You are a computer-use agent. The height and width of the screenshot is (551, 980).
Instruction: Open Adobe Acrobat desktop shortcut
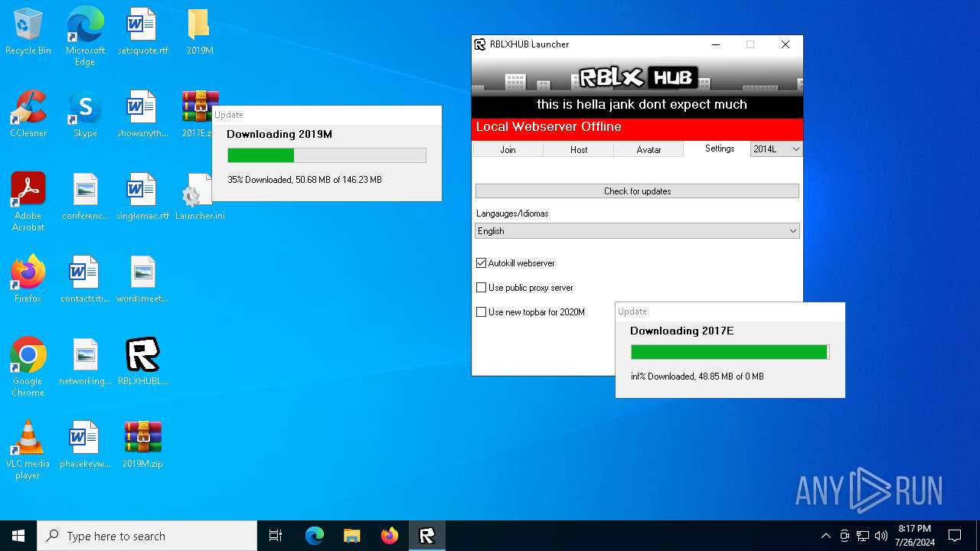tap(28, 201)
